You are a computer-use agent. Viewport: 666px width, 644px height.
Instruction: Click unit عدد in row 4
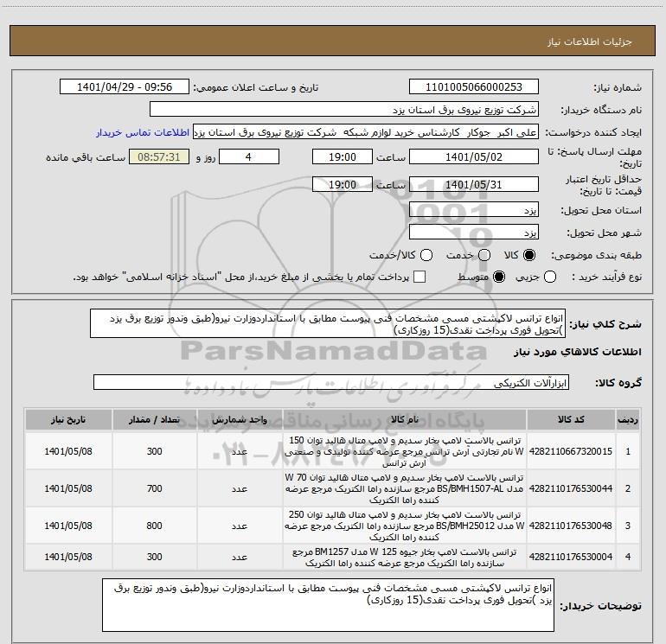pyautogui.click(x=240, y=557)
